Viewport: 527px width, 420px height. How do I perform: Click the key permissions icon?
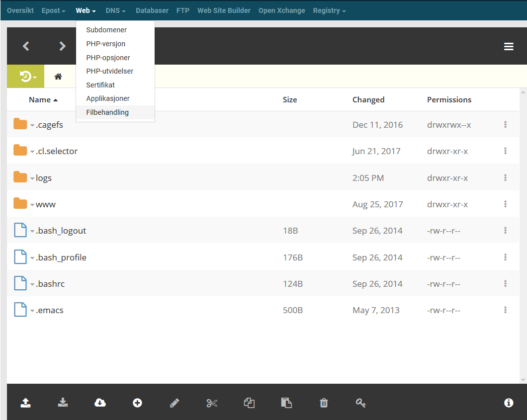pyautogui.click(x=361, y=403)
